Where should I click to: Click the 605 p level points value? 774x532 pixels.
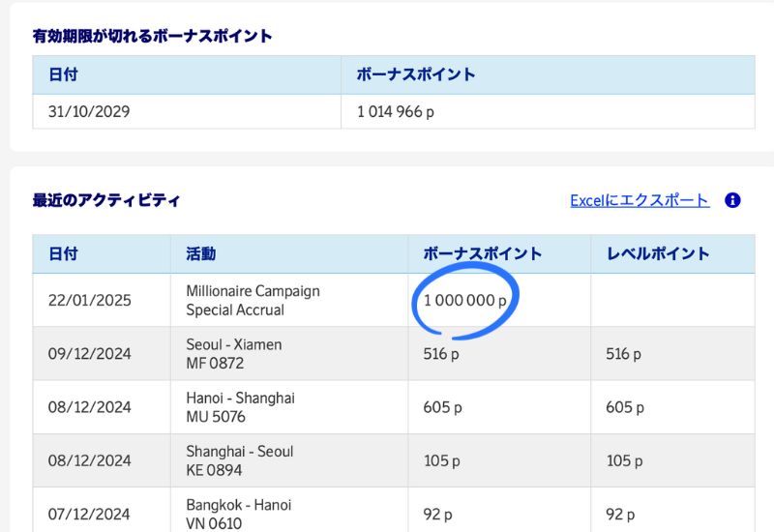coord(625,407)
